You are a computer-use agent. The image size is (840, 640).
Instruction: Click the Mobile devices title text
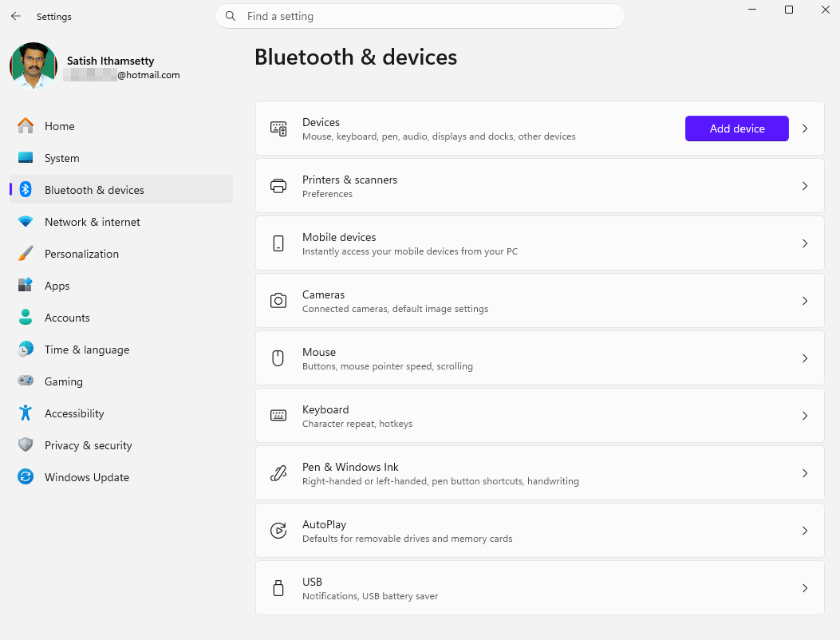pyautogui.click(x=339, y=237)
